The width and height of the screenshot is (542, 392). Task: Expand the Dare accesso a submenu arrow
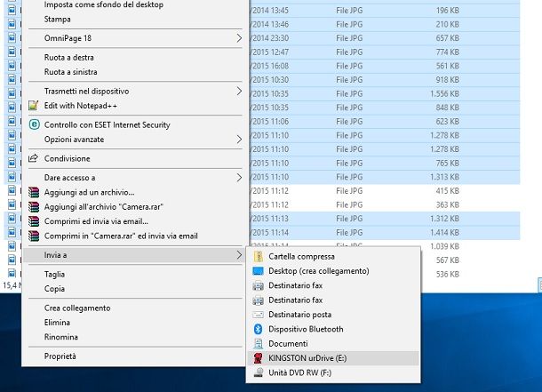[239, 178]
